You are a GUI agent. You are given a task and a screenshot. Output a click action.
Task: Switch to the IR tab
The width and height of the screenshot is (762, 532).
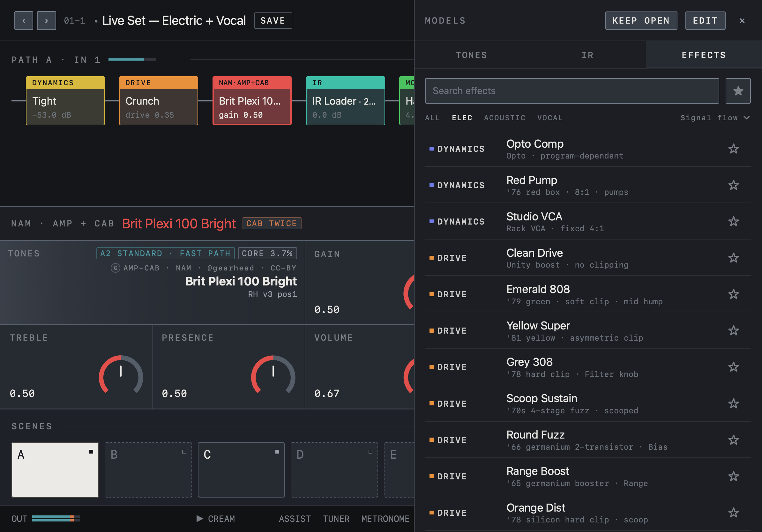pos(587,55)
